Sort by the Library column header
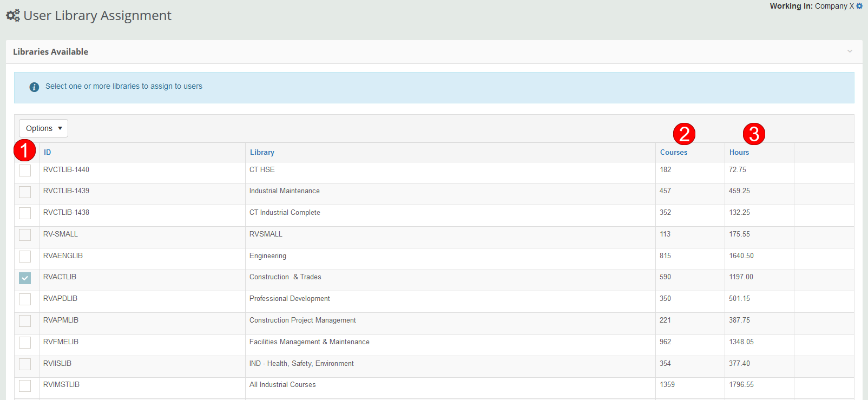The image size is (868, 400). coord(262,153)
